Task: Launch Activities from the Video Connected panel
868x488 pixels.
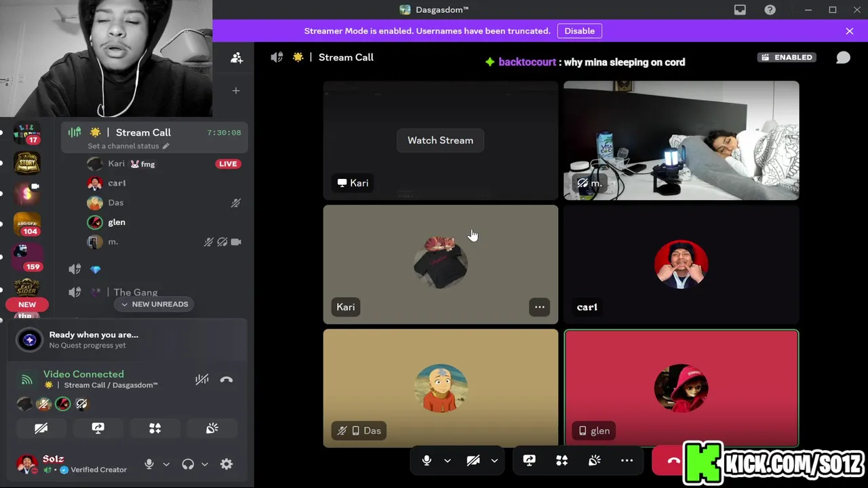Action: [x=155, y=428]
